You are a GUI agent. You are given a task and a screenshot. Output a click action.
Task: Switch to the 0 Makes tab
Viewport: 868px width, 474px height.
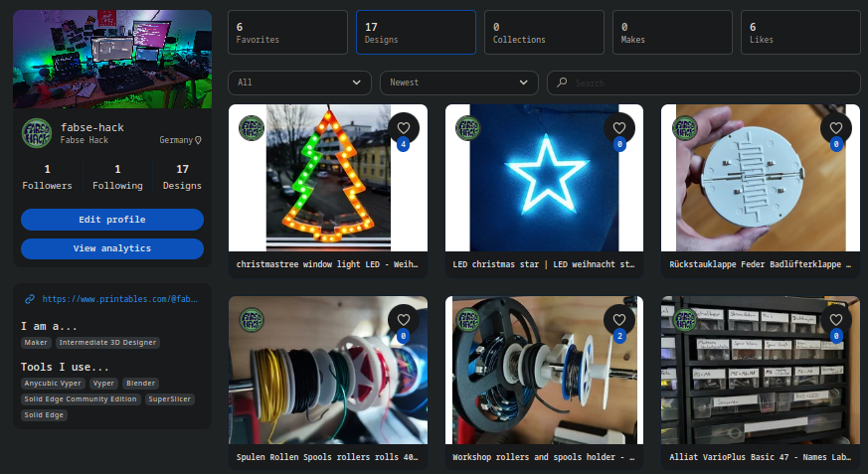[x=672, y=33]
